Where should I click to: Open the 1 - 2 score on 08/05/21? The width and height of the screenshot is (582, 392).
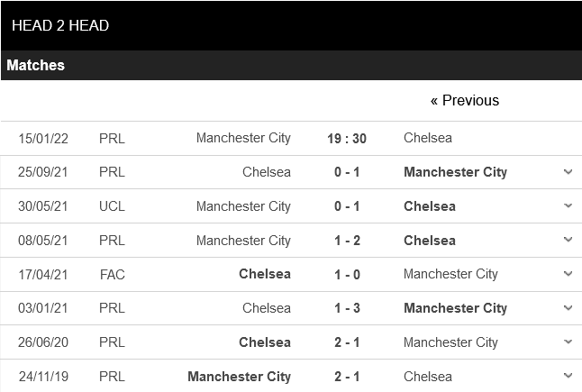(346, 241)
